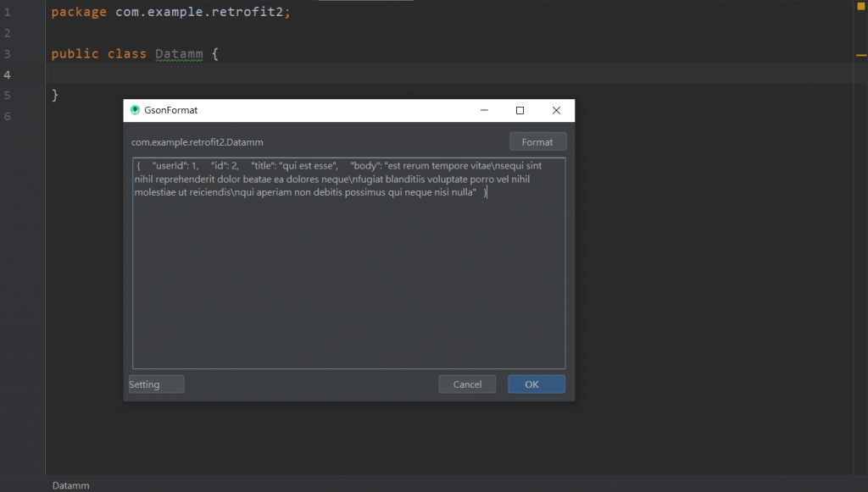Screen dimensions: 868x492
Task: Click the Datamm breadcrumb at bottom
Action: click(x=71, y=485)
